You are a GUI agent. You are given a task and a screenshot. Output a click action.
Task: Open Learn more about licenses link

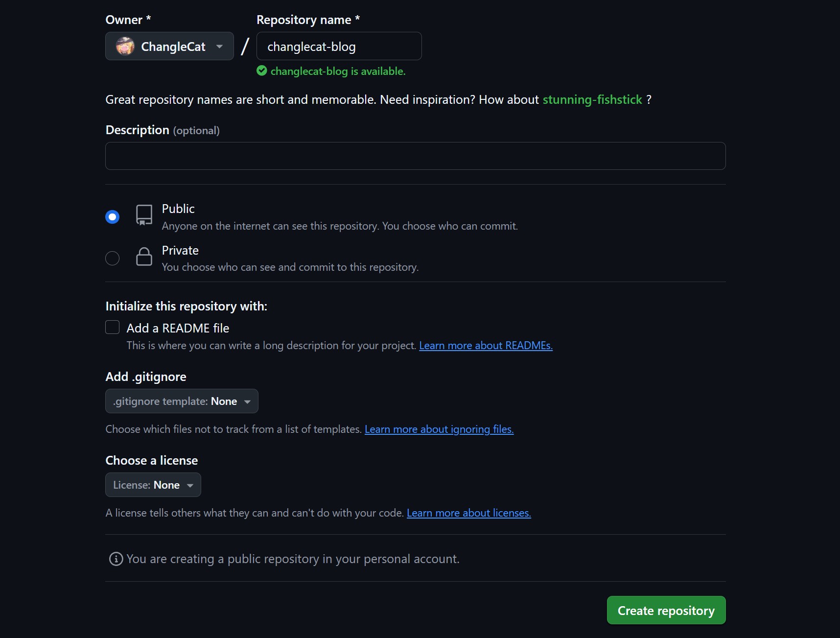[x=469, y=513]
